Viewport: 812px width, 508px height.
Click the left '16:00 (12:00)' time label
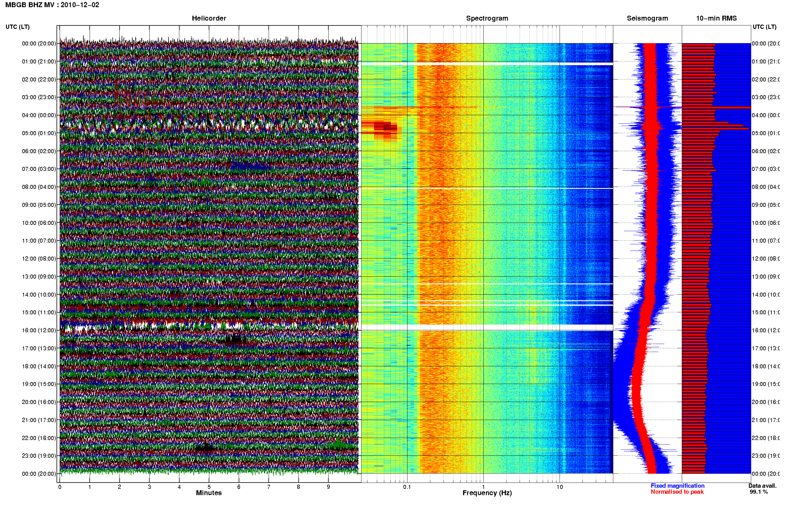(x=39, y=330)
